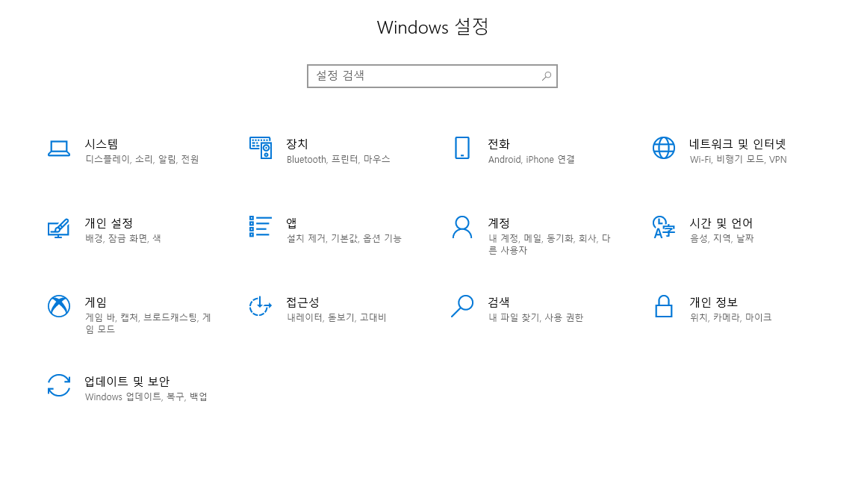Open the 게임 settings title
This screenshot has height=504, width=867.
pyautogui.click(x=96, y=302)
